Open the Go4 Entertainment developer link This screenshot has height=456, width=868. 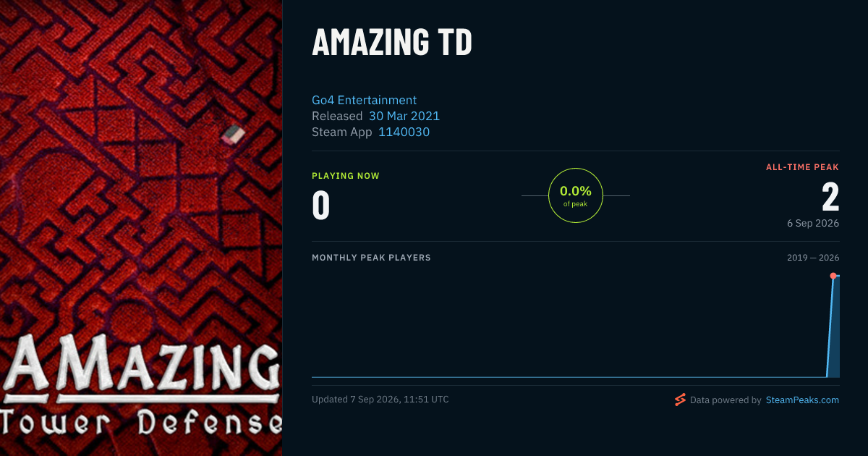coord(364,100)
